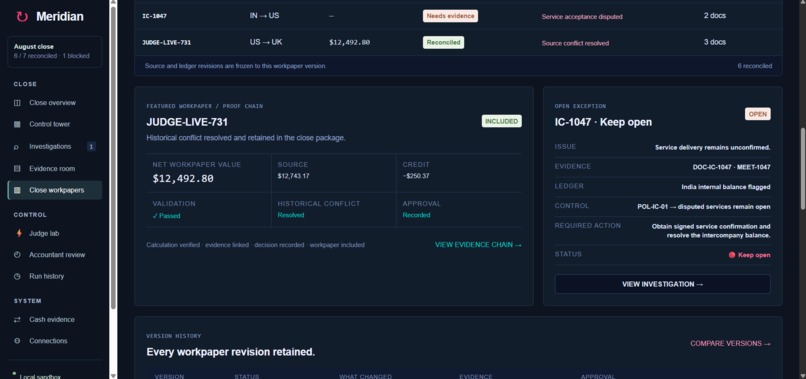Click the Accountant review clock icon
The image size is (806, 379).
[17, 255]
